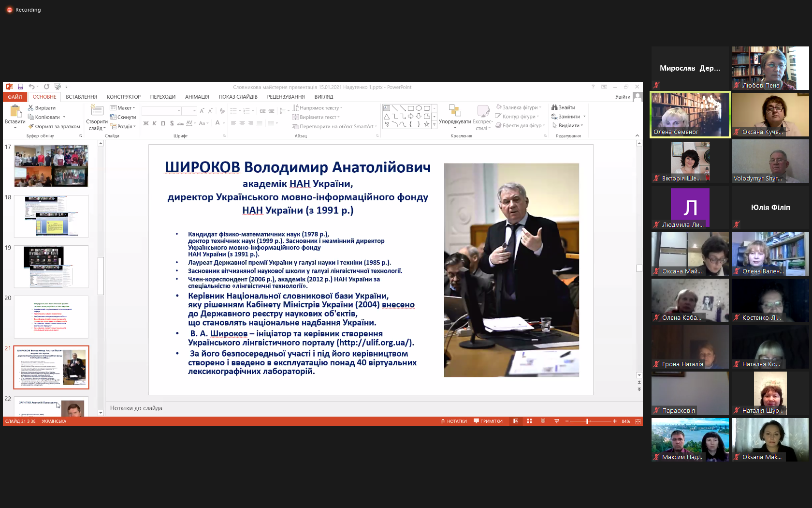Click the Save icon in quick access toolbar
The height and width of the screenshot is (508, 812).
(x=20, y=87)
